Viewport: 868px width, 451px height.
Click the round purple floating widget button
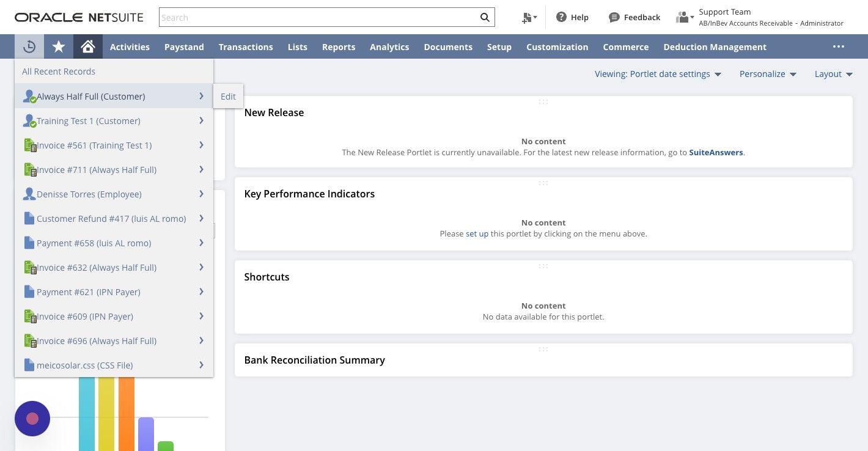point(32,419)
